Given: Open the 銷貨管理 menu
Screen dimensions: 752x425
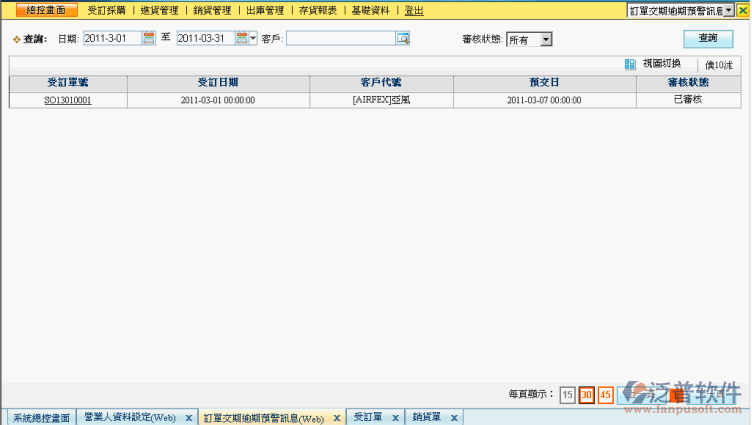Looking at the screenshot, I should tap(212, 10).
